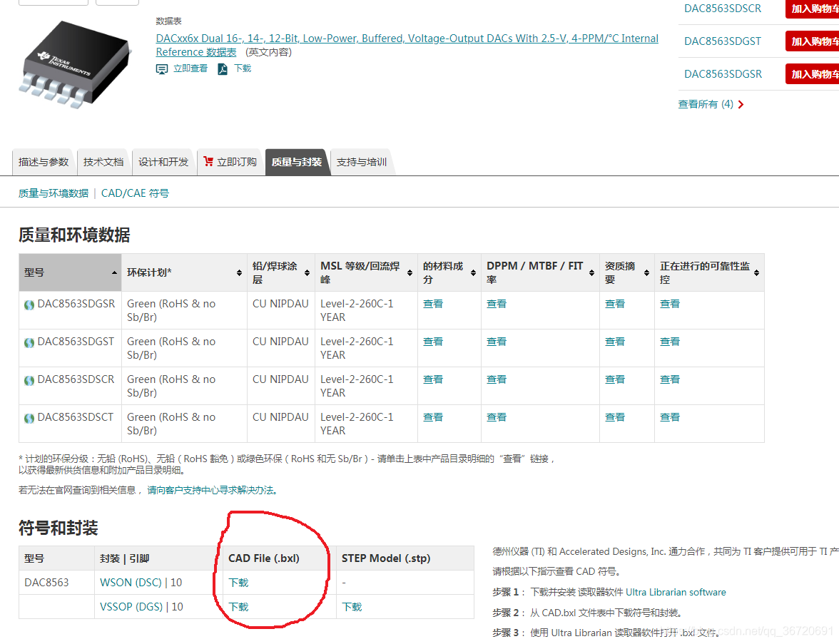Viewport: 839px width, 644px height.
Task: Select the 质量与封装 tab
Action: [297, 162]
